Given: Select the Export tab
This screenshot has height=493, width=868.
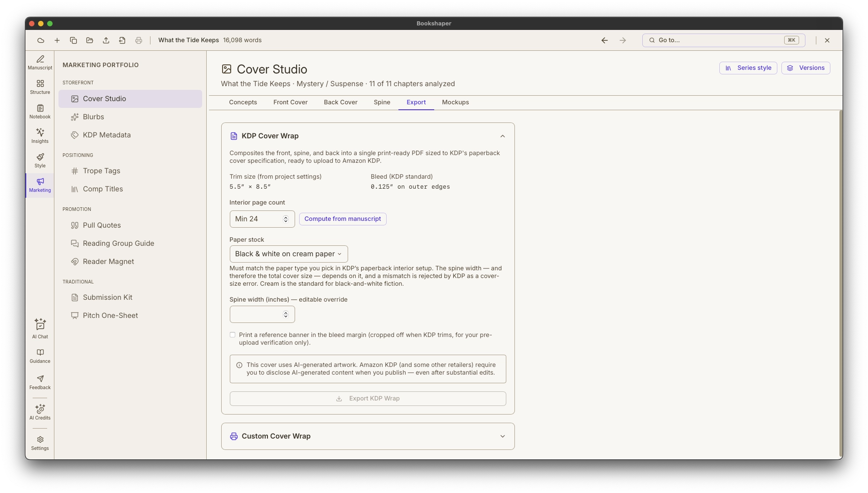Looking at the screenshot, I should pos(416,103).
